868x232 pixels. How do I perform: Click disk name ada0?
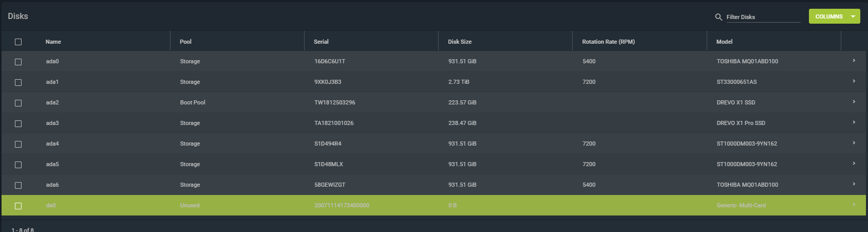(x=52, y=61)
